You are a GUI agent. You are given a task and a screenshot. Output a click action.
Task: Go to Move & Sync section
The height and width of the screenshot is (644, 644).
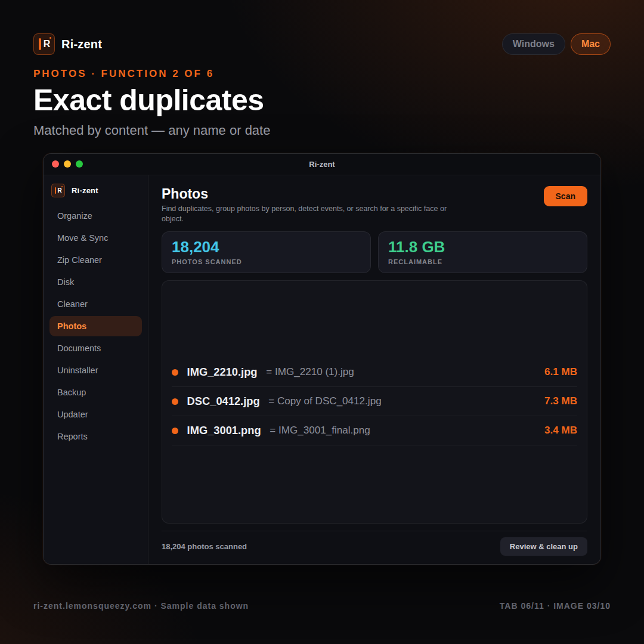click(x=95, y=238)
